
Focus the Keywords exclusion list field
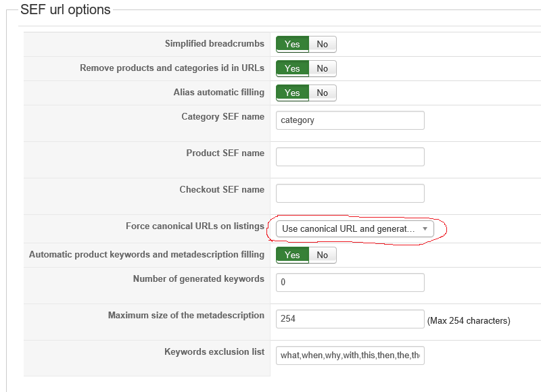pyautogui.click(x=350, y=356)
